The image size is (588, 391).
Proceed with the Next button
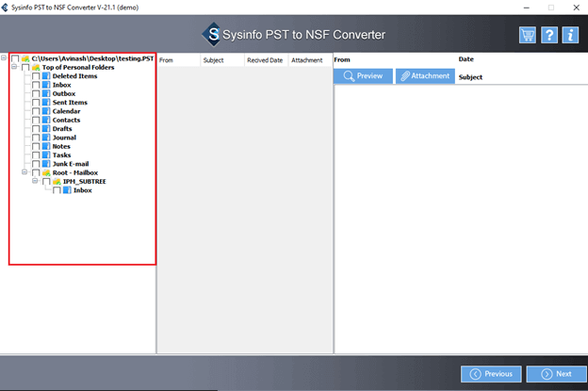(x=557, y=374)
